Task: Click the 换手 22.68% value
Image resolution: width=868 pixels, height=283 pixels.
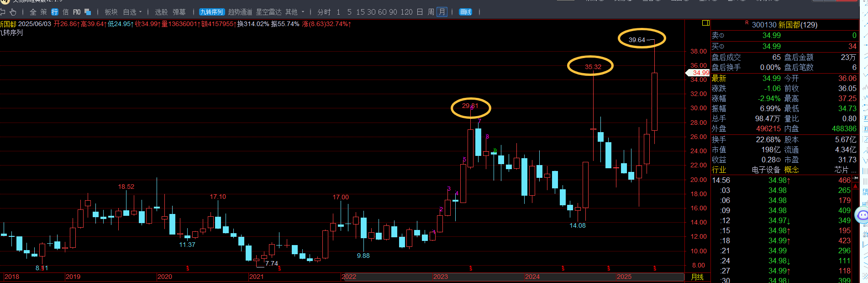Action: tap(768, 139)
